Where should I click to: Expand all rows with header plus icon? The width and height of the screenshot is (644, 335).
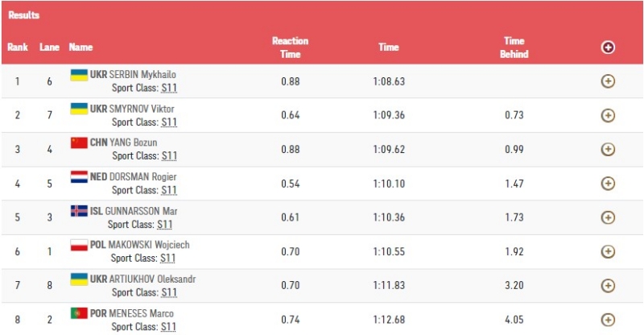pyautogui.click(x=608, y=48)
